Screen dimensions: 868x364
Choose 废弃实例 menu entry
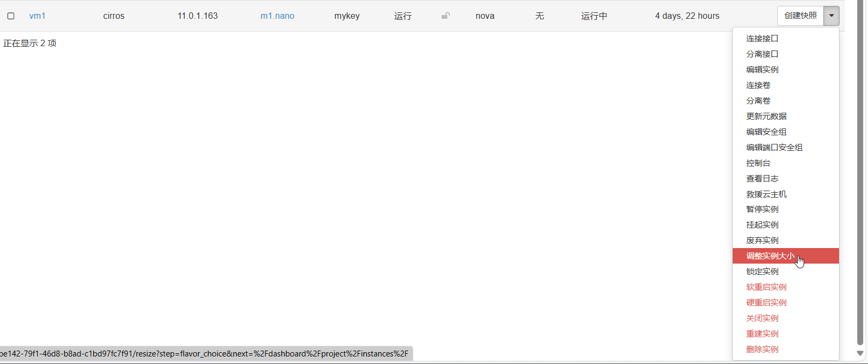pyautogui.click(x=785, y=241)
